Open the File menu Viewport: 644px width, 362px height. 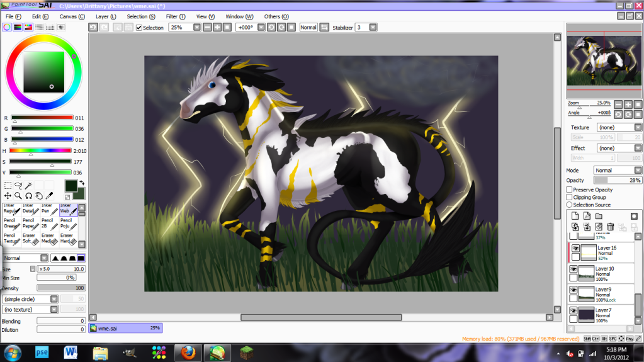coord(13,16)
